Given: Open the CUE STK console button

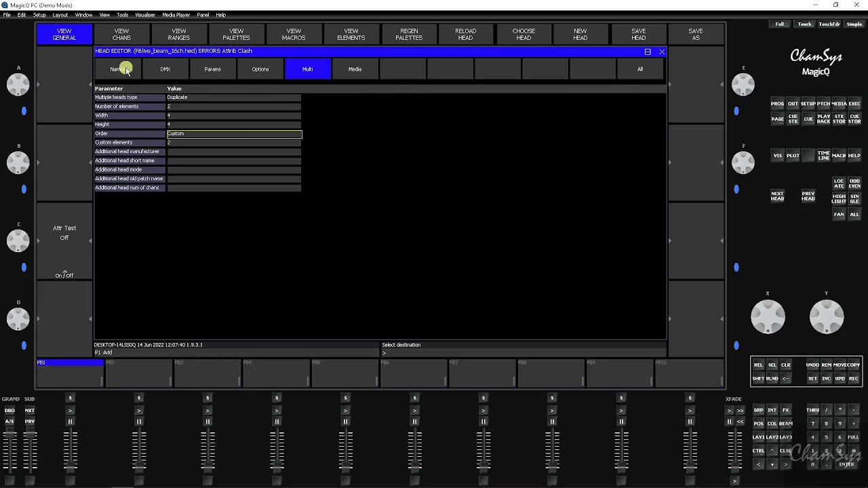Looking at the screenshot, I should tap(793, 119).
